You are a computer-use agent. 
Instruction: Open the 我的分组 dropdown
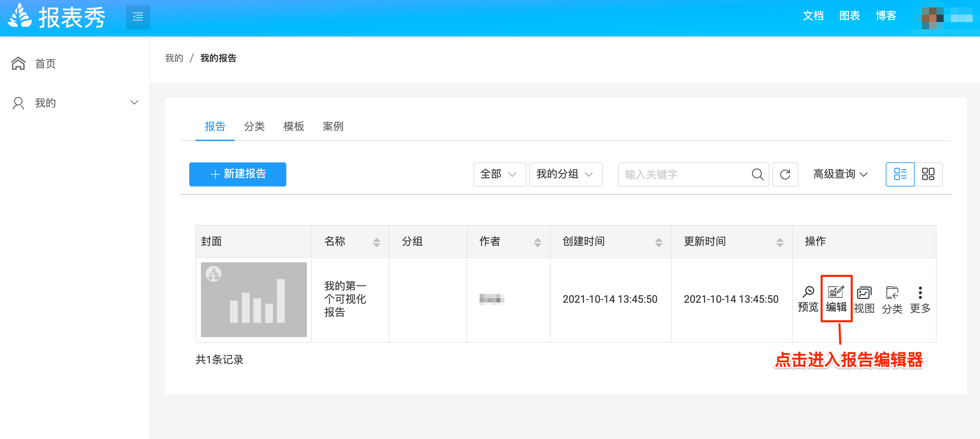click(566, 174)
